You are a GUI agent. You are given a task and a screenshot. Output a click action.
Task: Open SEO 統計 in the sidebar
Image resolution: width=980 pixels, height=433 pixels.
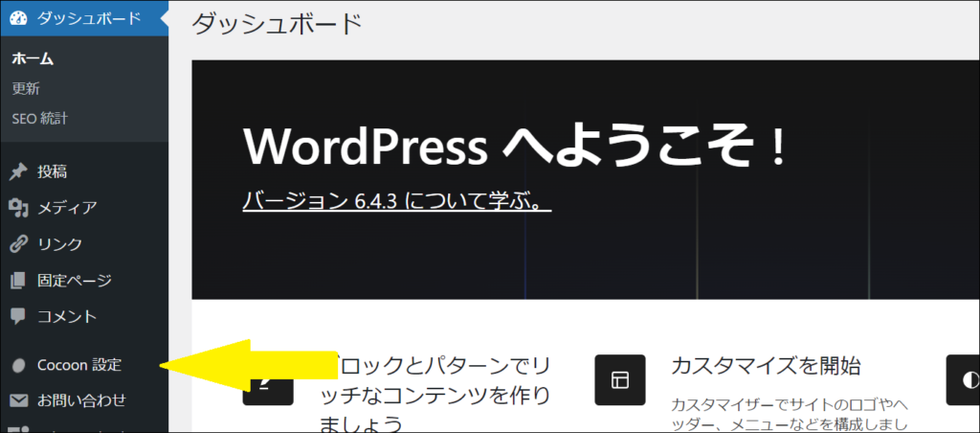coord(39,118)
